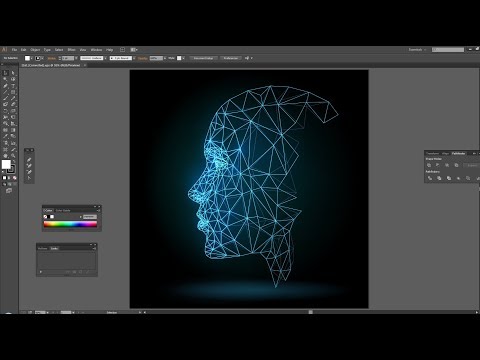The width and height of the screenshot is (480, 360).
Task: Click the Expand button in Pathfinder panel
Action: click(x=471, y=165)
